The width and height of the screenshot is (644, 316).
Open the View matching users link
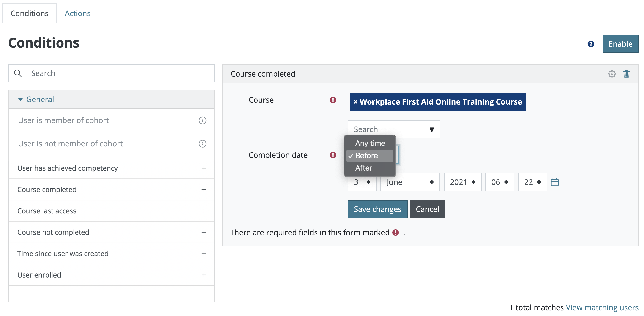(x=602, y=307)
